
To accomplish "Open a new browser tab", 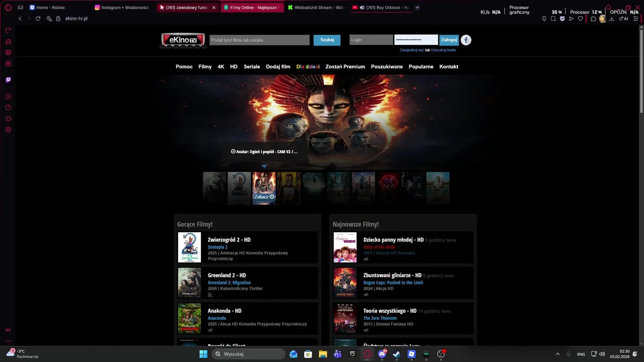I will click(417, 8).
